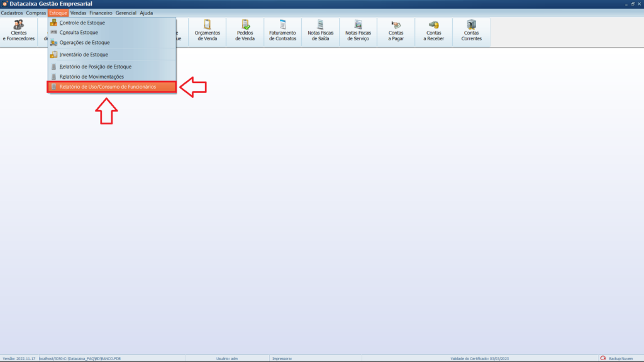The image size is (644, 362).
Task: Choose Relatório de Movimentações
Action: click(91, 77)
